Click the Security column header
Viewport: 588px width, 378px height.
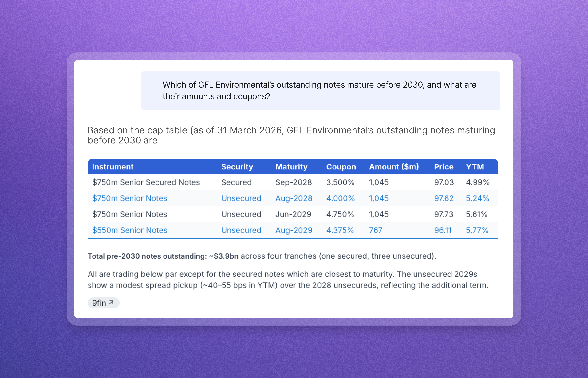coord(237,167)
